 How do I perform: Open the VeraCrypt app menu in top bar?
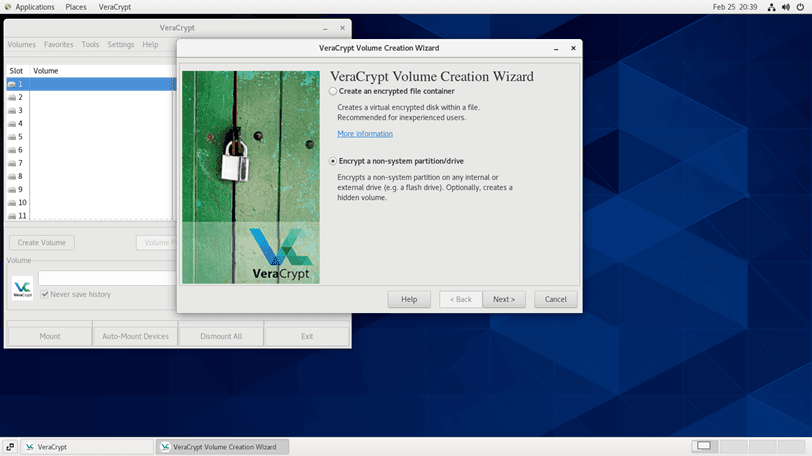click(x=114, y=7)
